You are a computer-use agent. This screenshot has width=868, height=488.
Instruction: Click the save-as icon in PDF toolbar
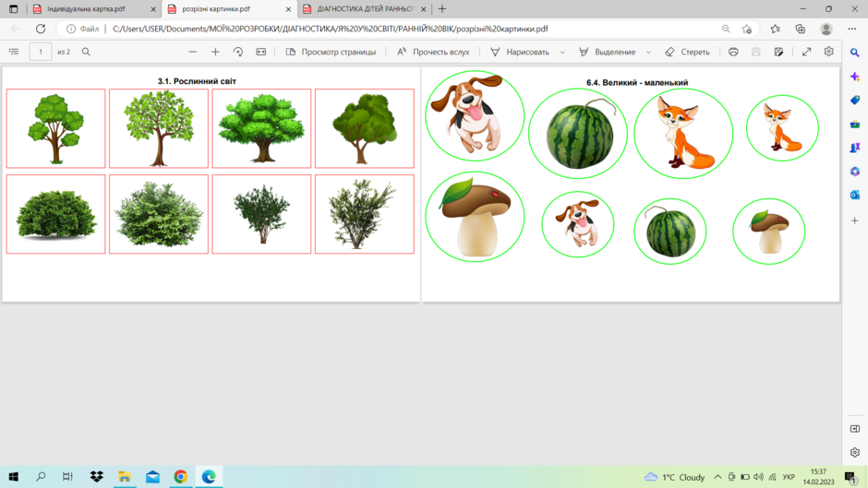(778, 52)
